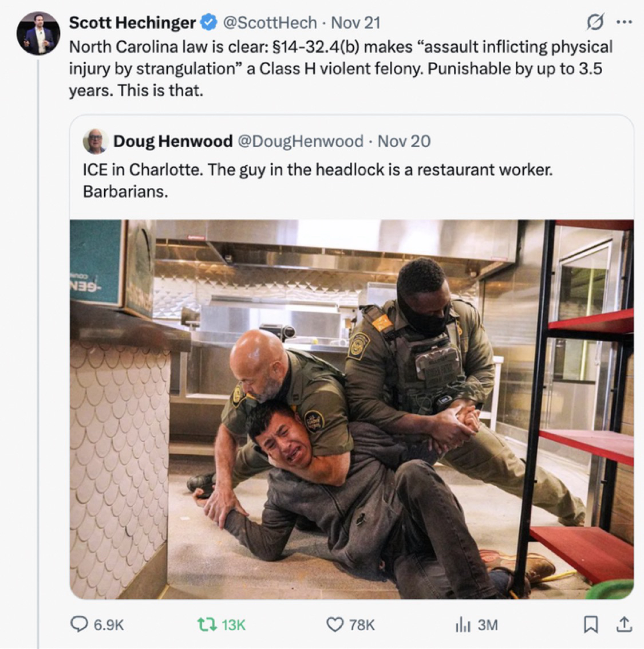Click Doug Henwood's small avatar

tap(95, 141)
